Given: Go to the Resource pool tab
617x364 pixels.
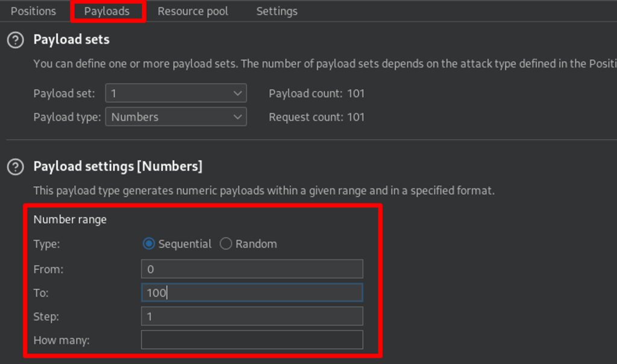Looking at the screenshot, I should tap(193, 11).
